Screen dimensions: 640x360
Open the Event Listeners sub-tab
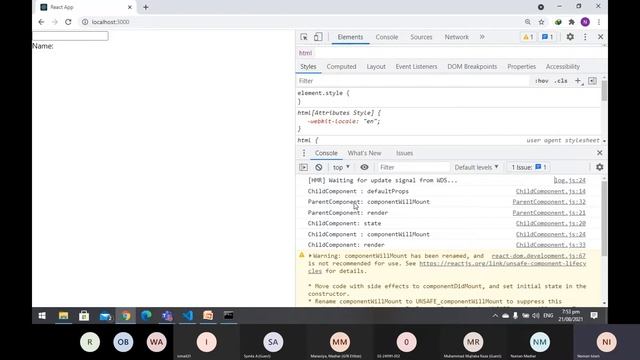pyautogui.click(x=416, y=67)
